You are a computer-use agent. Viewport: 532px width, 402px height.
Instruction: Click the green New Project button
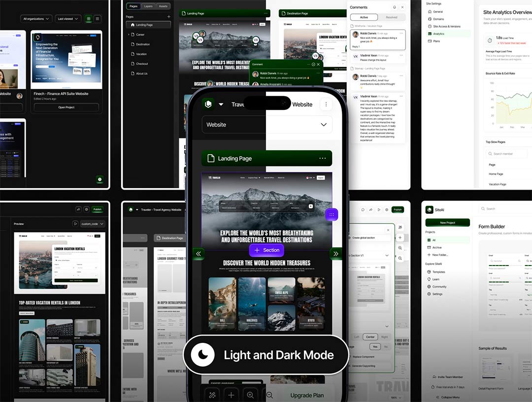point(447,223)
